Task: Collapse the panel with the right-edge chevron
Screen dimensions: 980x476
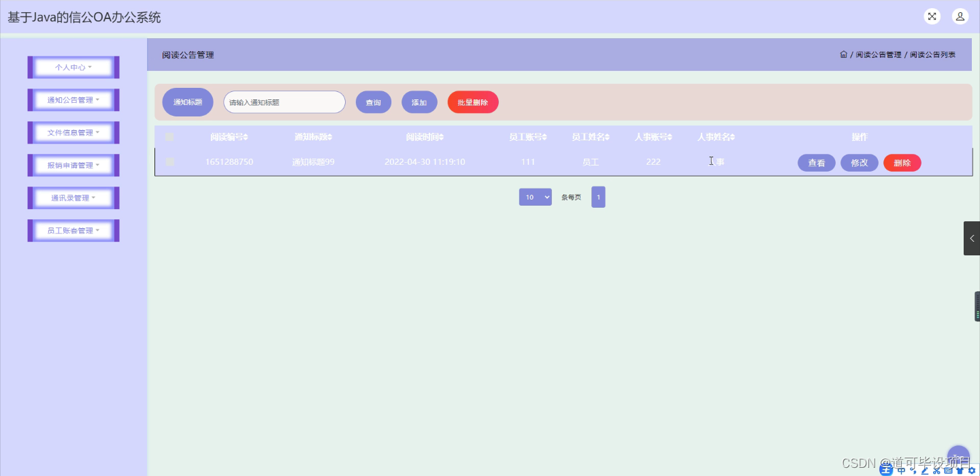Action: 971,238
